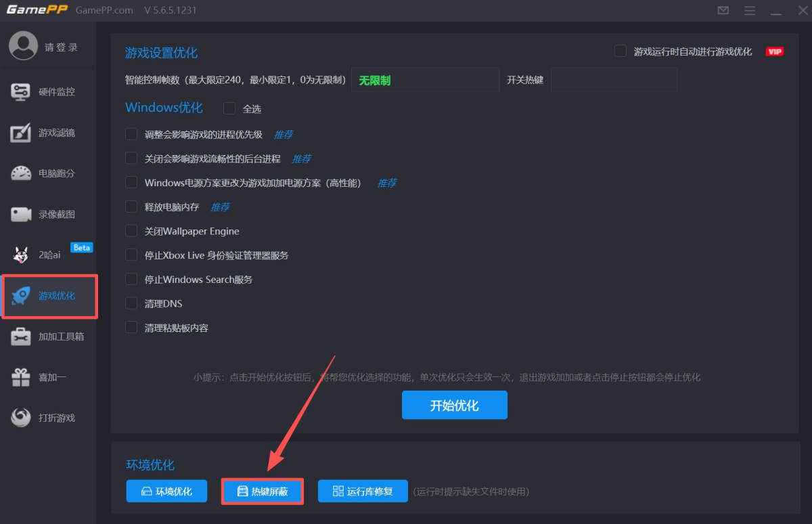The image size is (812, 524).
Task: Click the 喜加一 gift box icon
Action: [21, 377]
